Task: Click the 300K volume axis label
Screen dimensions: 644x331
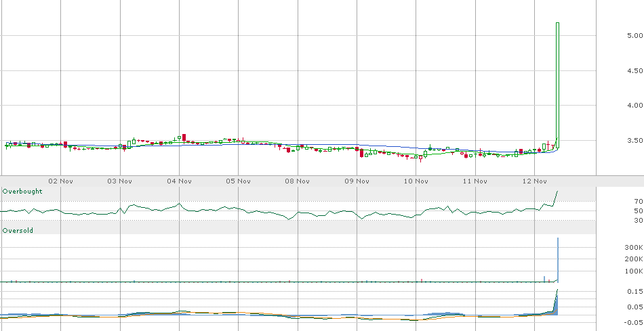Action: pos(634,247)
